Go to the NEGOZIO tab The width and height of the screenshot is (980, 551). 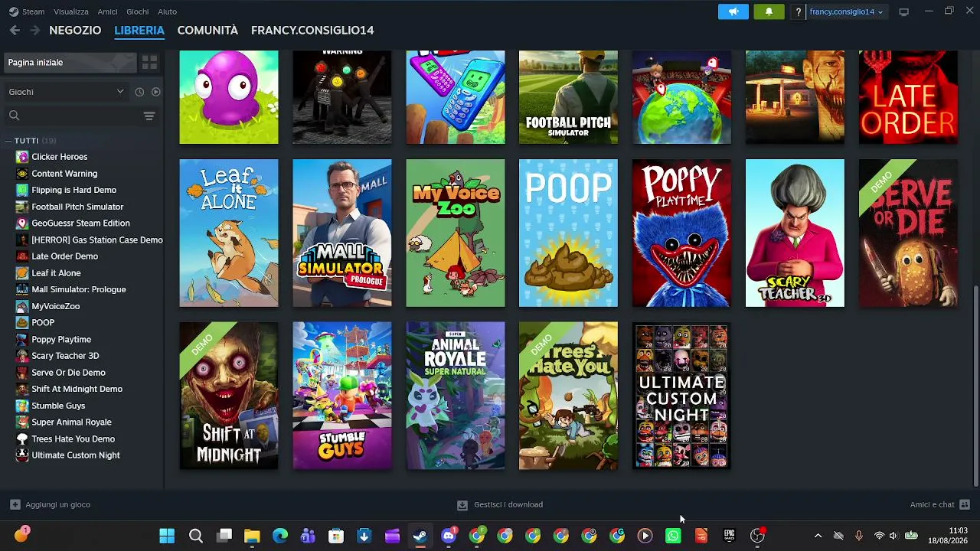pyautogui.click(x=75, y=30)
